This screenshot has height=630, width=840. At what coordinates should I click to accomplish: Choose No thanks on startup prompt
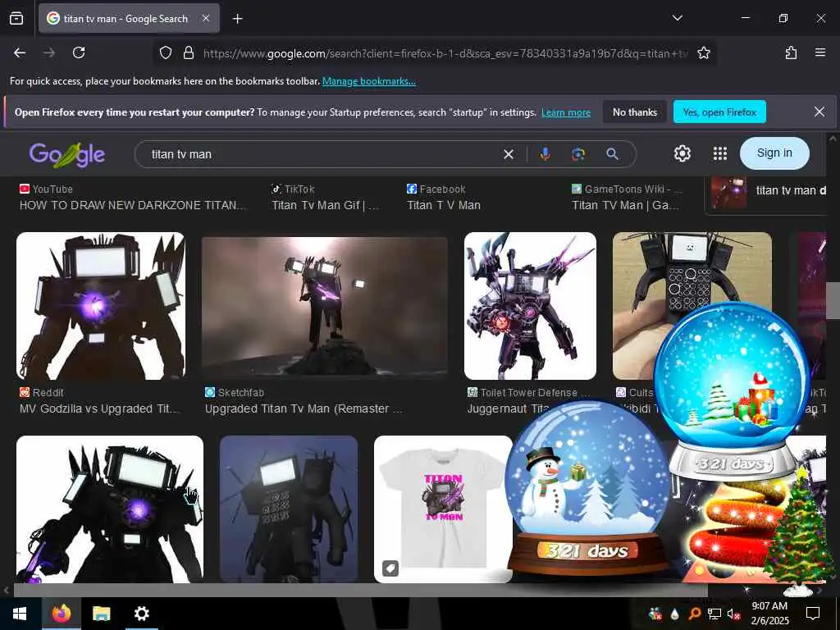(x=634, y=112)
